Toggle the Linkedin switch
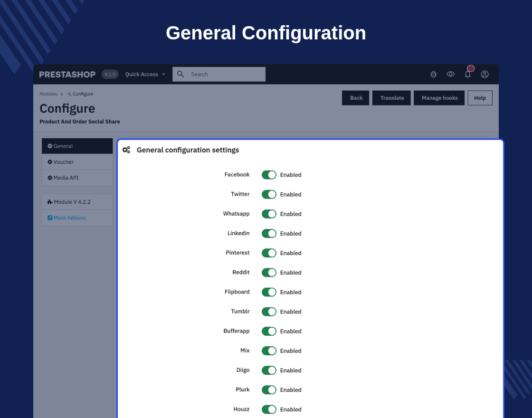Image resolution: width=532 pixels, height=418 pixels. coord(269,233)
